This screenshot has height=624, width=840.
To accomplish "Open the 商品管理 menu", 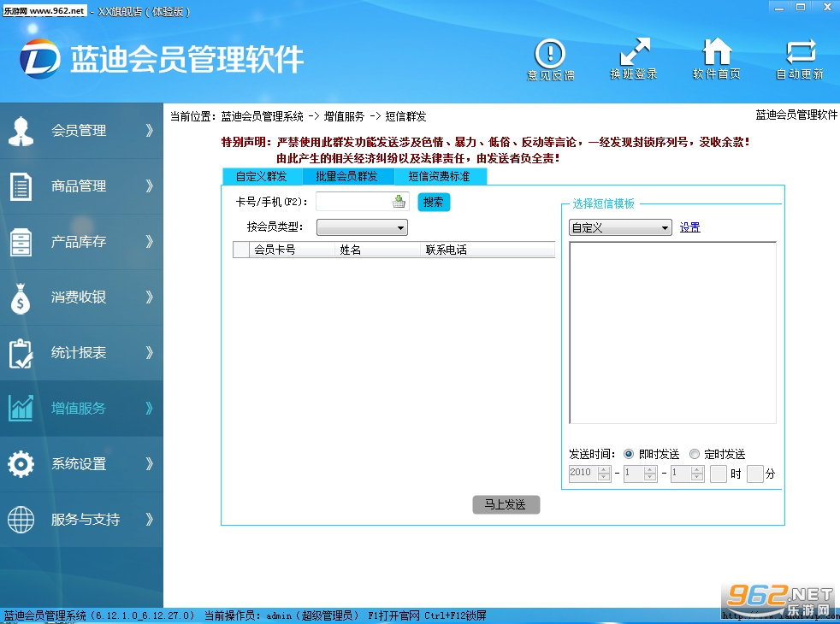I will 81,186.
